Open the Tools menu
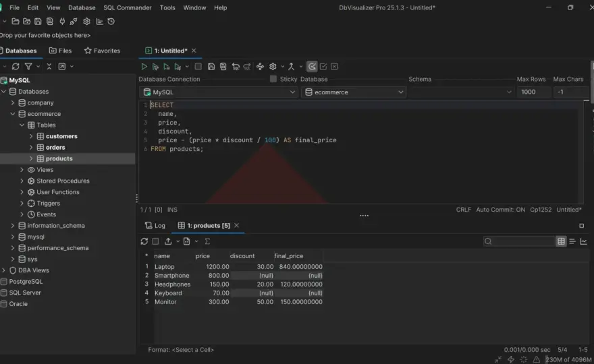594x364 pixels. pyautogui.click(x=167, y=7)
